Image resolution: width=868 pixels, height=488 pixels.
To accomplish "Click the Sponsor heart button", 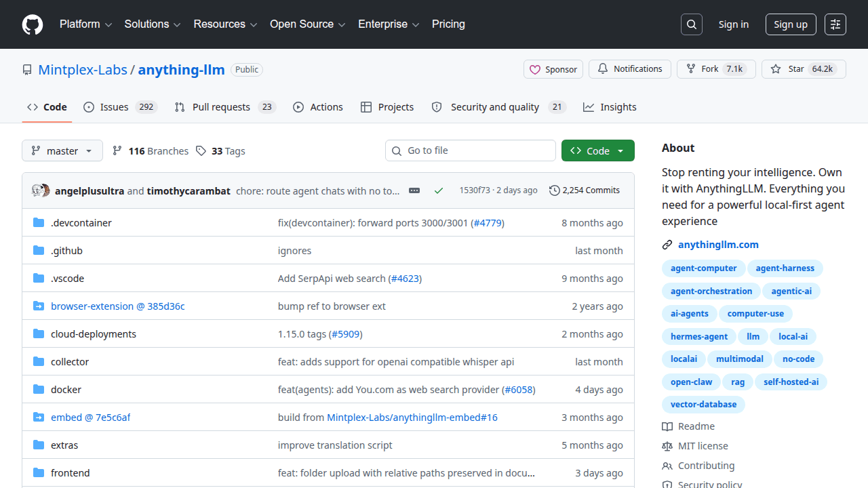I will [x=553, y=69].
